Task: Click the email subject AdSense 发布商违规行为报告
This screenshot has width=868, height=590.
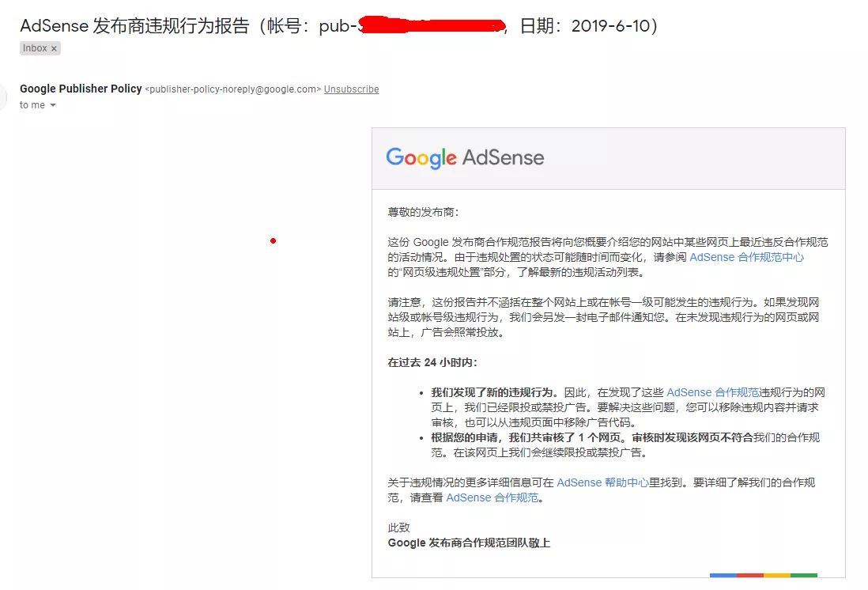Action: pyautogui.click(x=134, y=26)
